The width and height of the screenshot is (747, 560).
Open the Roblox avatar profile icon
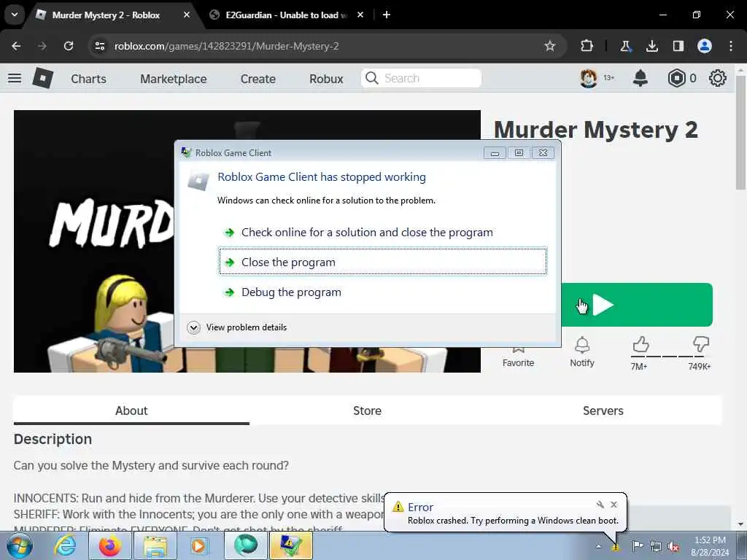(x=589, y=78)
